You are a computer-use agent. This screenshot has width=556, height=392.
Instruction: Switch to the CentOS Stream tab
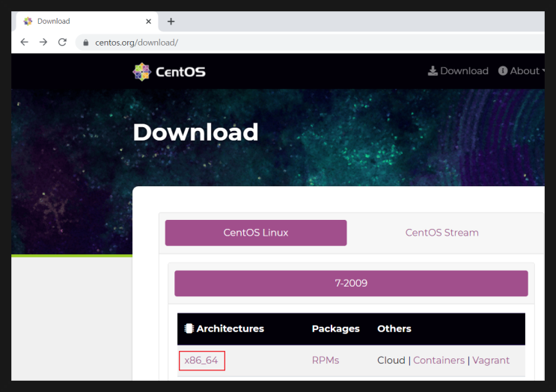442,233
